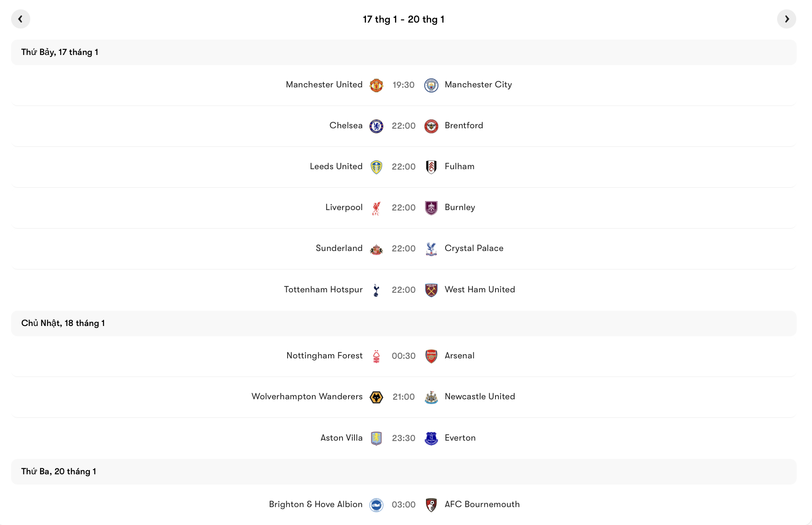Select the Brighton & Hove Albion logo

pyautogui.click(x=377, y=505)
